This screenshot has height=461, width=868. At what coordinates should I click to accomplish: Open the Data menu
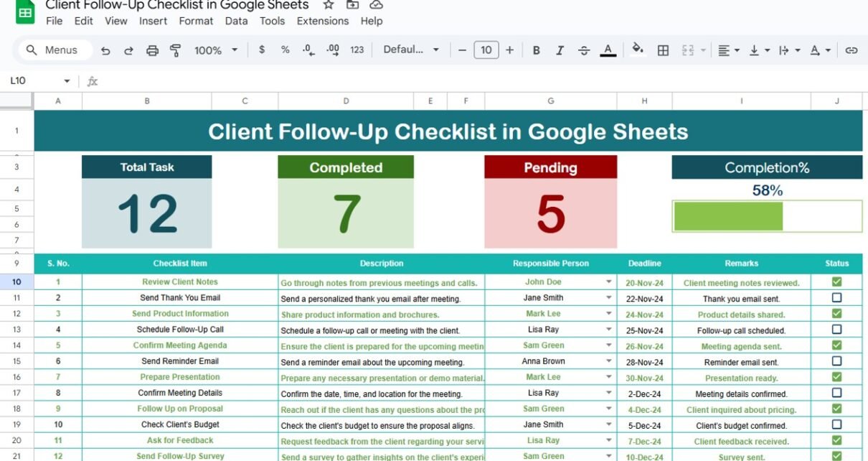tap(236, 21)
